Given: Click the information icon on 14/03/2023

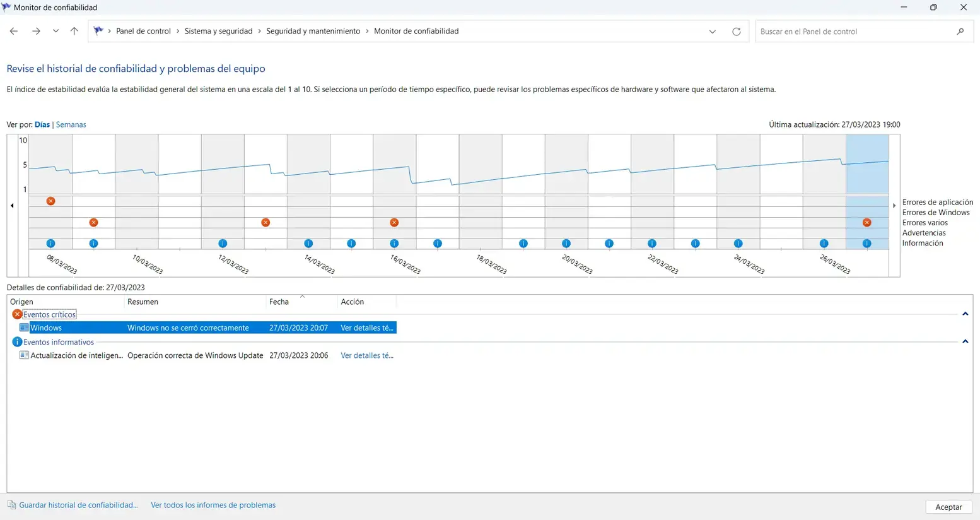Looking at the screenshot, I should 308,244.
